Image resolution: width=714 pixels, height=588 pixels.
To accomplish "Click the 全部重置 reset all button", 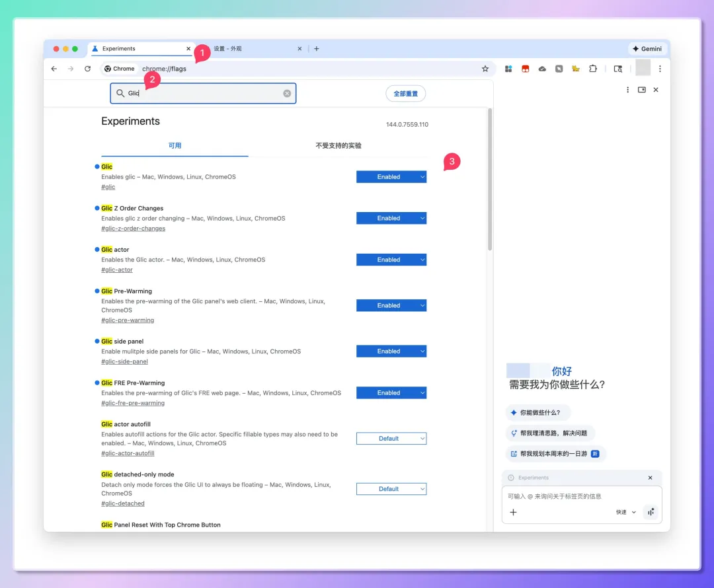I will [405, 94].
